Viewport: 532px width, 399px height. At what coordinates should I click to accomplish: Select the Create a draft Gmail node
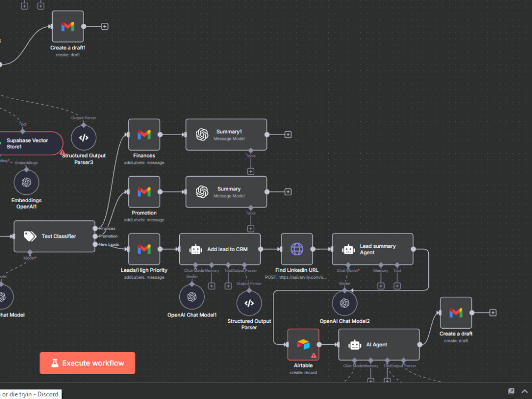pos(456,312)
